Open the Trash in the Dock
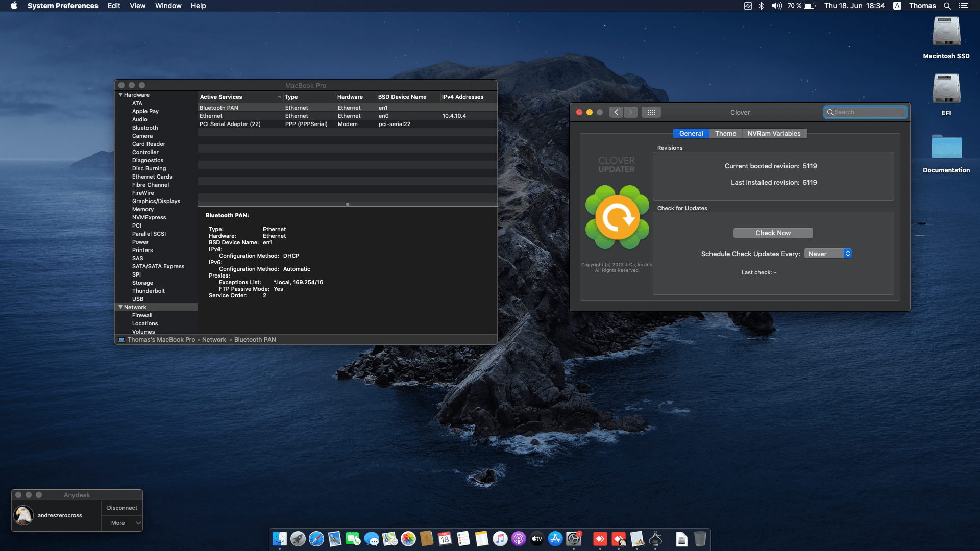The image size is (980, 551). [x=700, y=539]
